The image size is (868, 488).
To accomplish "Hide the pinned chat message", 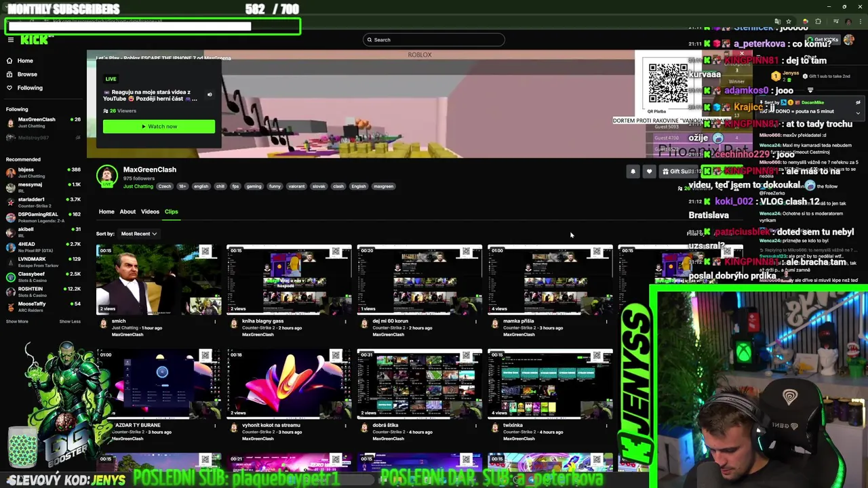I will (x=858, y=102).
